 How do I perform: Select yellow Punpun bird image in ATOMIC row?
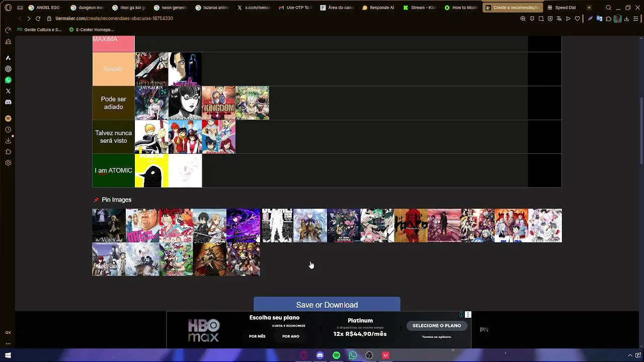pos(151,170)
